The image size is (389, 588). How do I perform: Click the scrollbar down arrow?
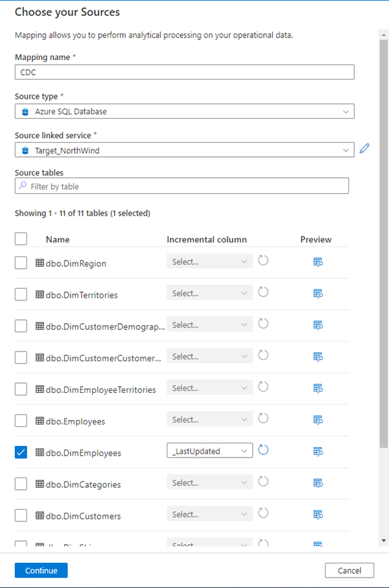click(383, 540)
